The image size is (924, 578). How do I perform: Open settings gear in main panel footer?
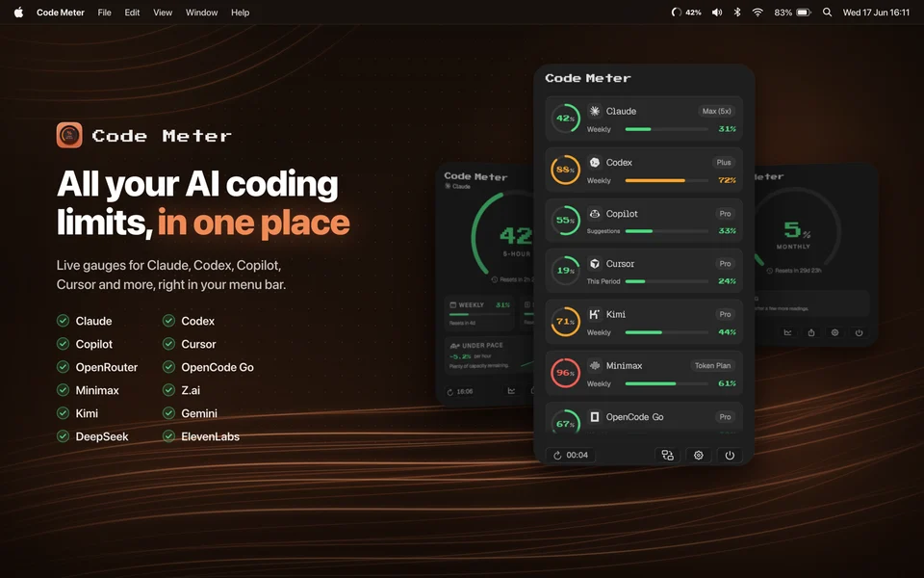[699, 455]
